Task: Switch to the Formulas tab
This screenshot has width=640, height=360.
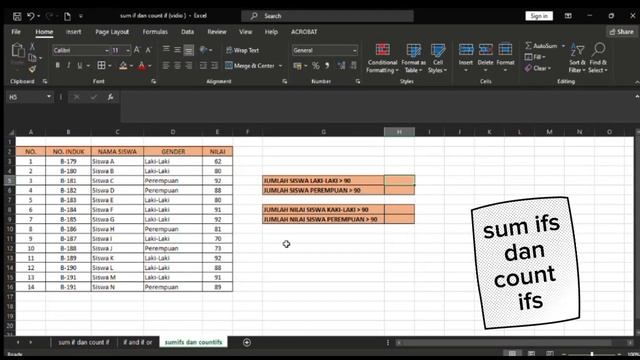Action: 155,31
